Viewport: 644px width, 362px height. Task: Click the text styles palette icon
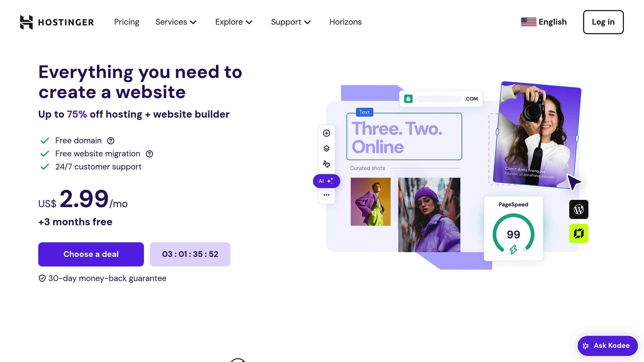pyautogui.click(x=326, y=164)
